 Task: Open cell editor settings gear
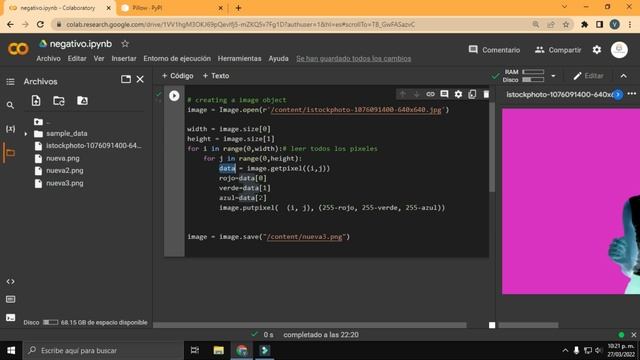point(458,94)
